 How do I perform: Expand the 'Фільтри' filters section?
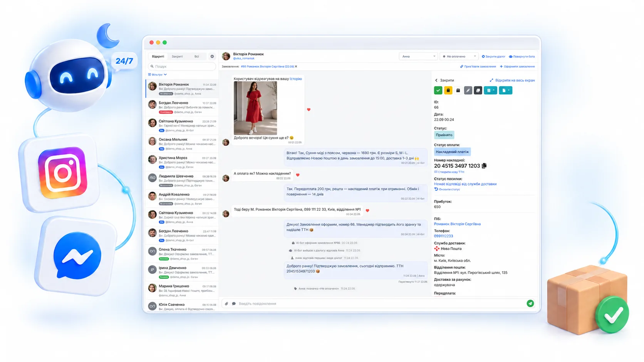pos(158,75)
